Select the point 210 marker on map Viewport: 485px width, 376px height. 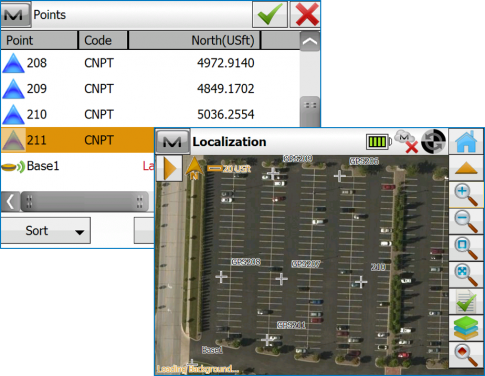[x=361, y=282]
